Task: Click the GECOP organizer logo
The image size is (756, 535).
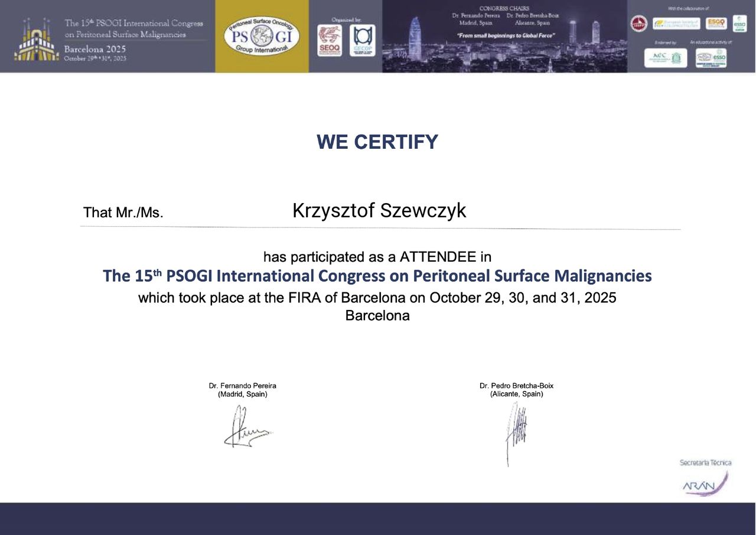Action: 361,40
